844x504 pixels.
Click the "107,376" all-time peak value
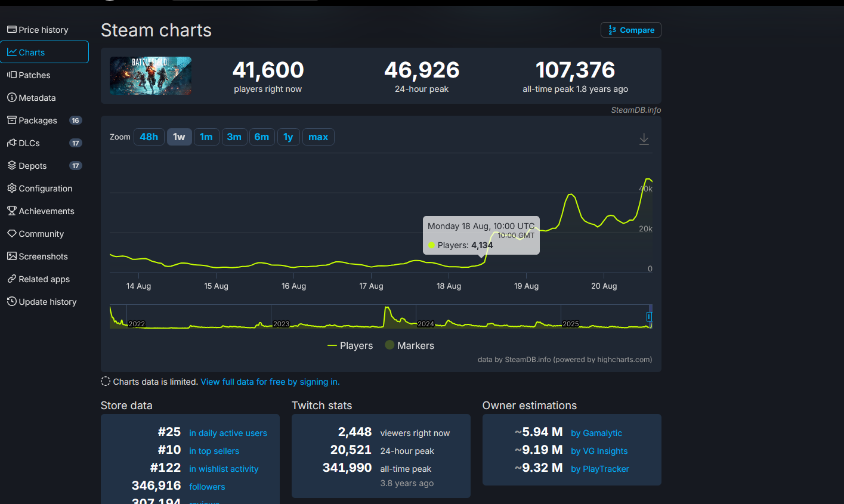[575, 70]
